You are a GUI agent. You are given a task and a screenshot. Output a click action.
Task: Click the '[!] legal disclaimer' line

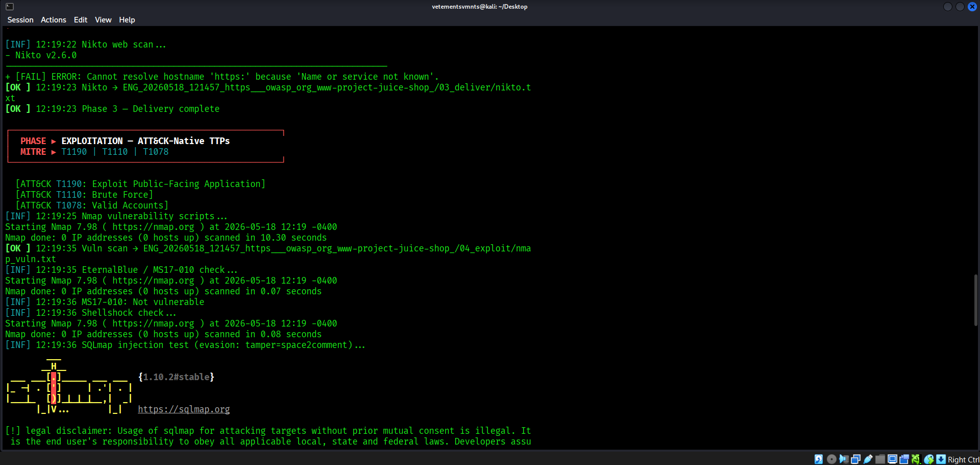(268, 431)
